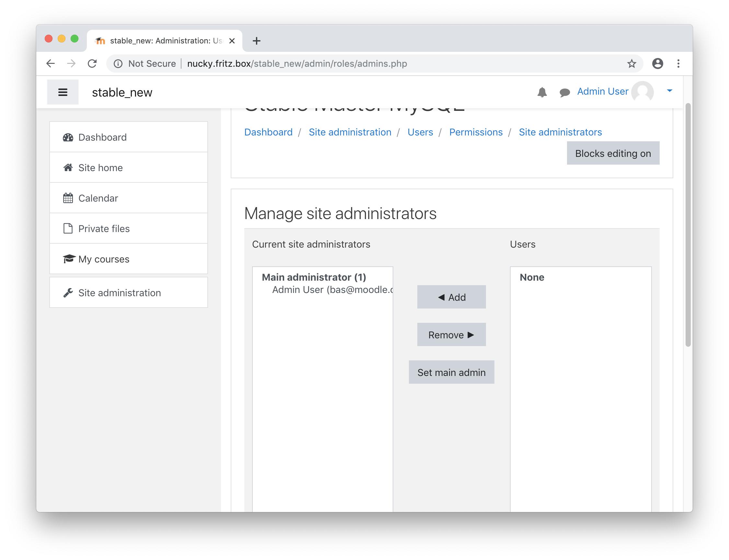This screenshot has width=729, height=560.
Task: Click the stable_new site title
Action: click(x=122, y=92)
